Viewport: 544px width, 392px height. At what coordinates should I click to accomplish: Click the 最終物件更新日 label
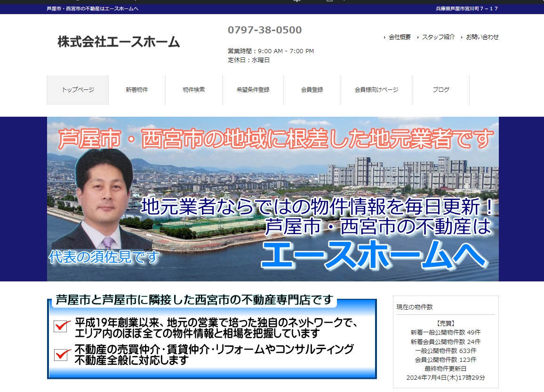tap(446, 369)
